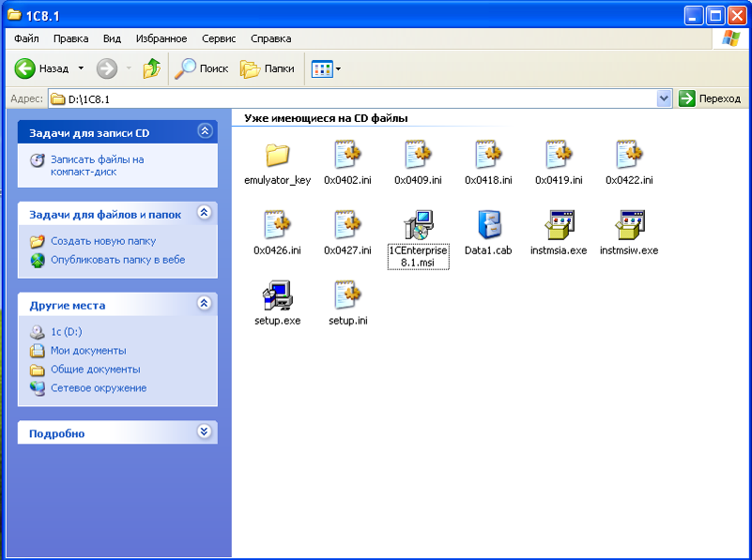The height and width of the screenshot is (560, 752).
Task: Open the Файл menu
Action: (26, 38)
